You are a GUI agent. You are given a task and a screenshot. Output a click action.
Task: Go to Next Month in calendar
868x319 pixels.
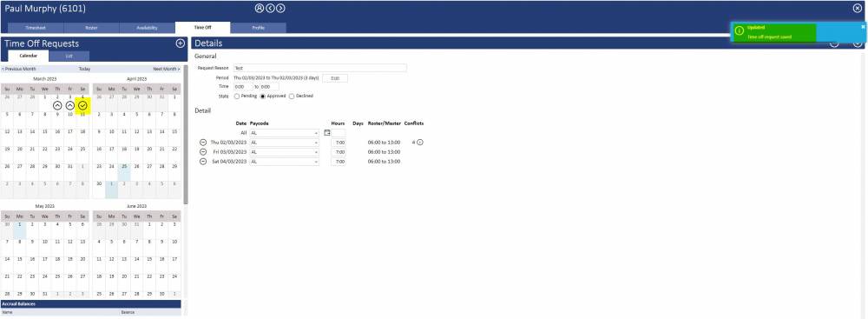(x=167, y=70)
